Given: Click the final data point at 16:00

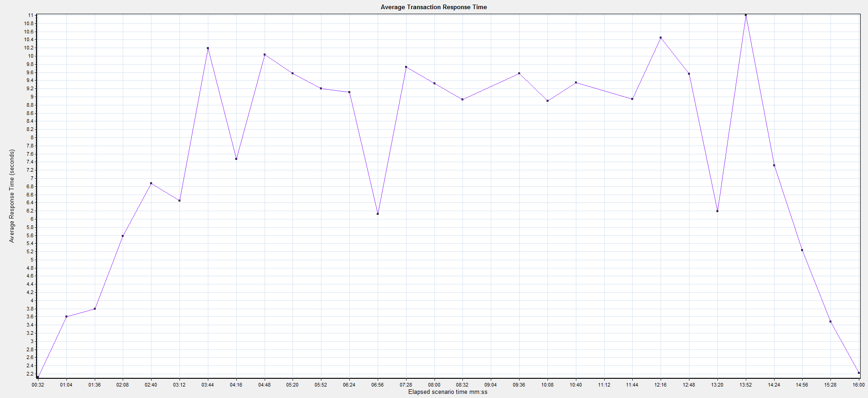Looking at the screenshot, I should (x=859, y=373).
